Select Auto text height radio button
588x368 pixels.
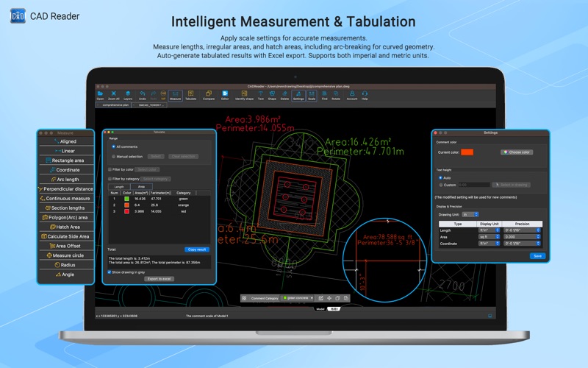click(440, 177)
